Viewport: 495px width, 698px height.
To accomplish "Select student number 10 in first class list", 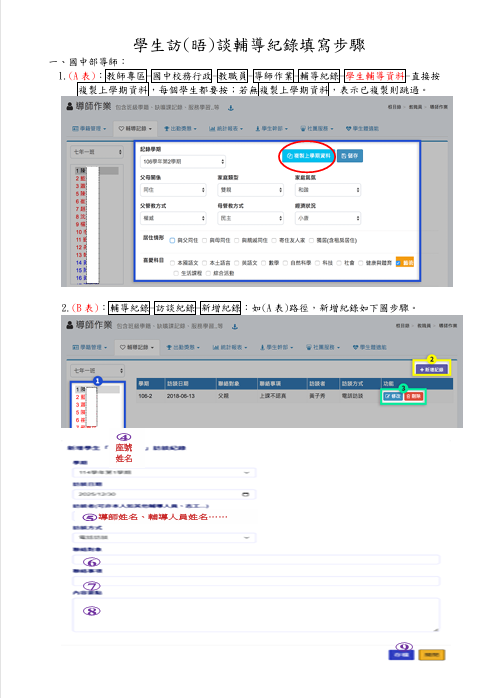I will pyautogui.click(x=81, y=232).
